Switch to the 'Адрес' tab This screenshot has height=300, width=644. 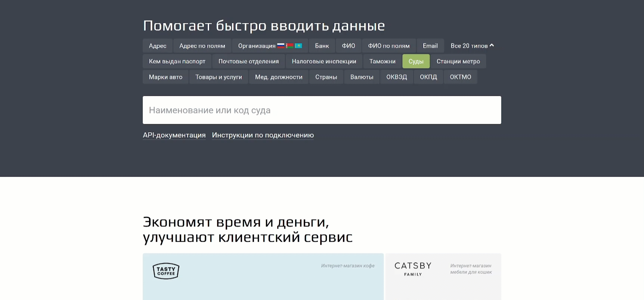click(158, 46)
